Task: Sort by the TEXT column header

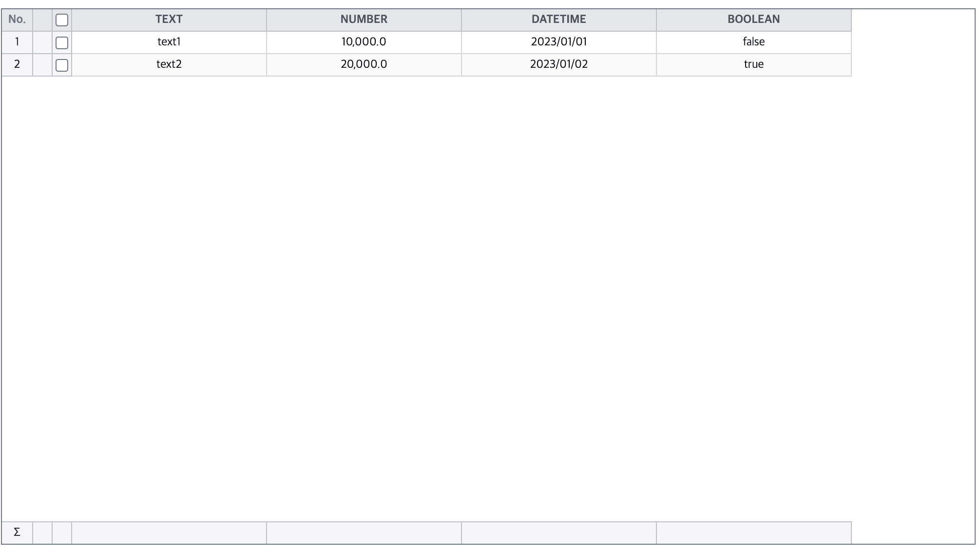Action: (x=169, y=20)
